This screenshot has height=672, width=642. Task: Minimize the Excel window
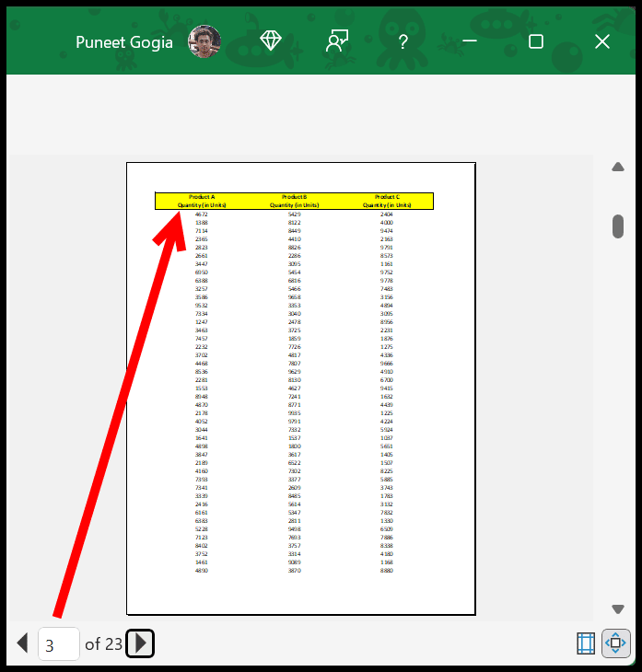[470, 41]
